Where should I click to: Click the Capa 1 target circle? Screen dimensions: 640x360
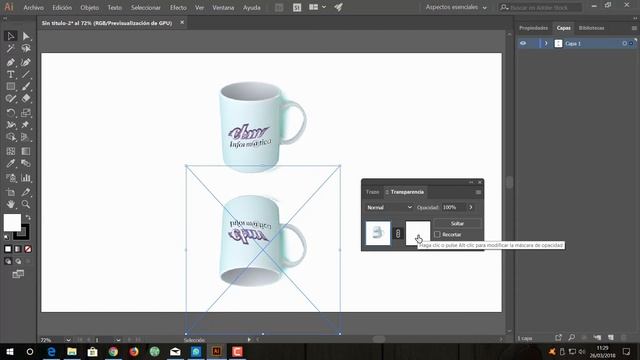pyautogui.click(x=624, y=43)
